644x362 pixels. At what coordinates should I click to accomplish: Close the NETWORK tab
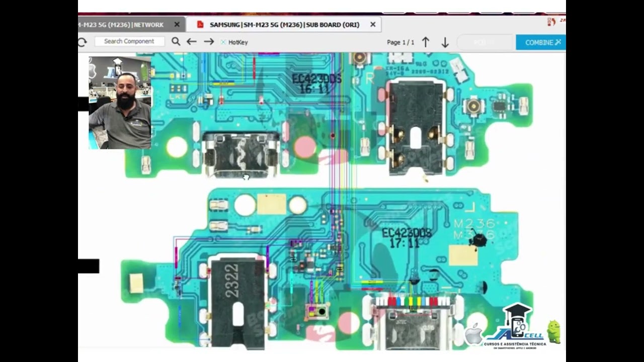coord(177,25)
